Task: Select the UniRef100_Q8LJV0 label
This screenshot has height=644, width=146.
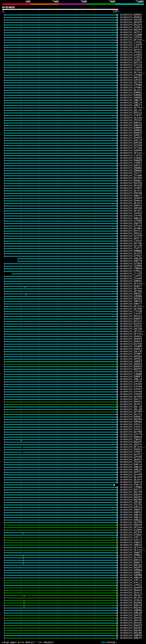Action: pos(131,110)
